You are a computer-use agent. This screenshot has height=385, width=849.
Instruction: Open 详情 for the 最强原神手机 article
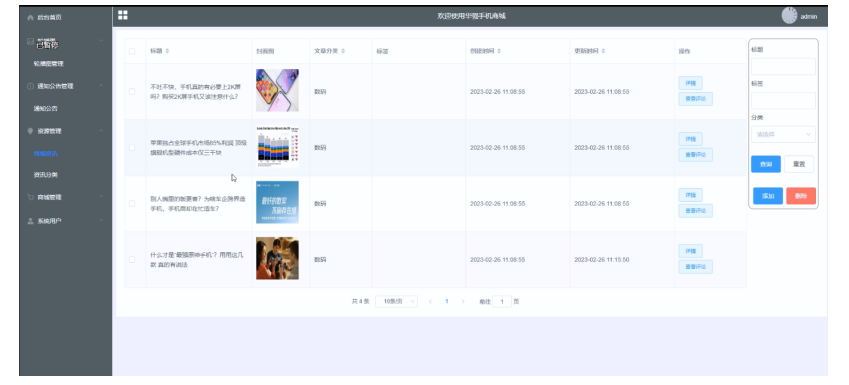[x=690, y=251]
